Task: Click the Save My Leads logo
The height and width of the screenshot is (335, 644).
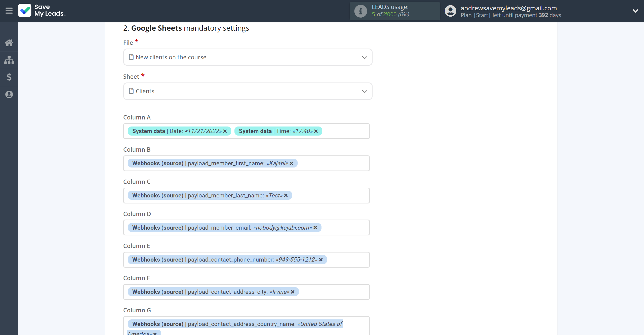Action: tap(42, 10)
